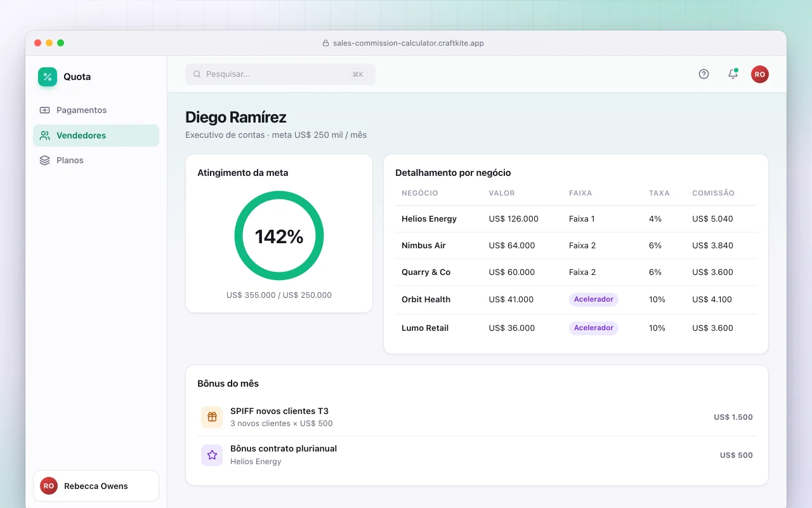The image size is (812, 508).
Task: Open the Orbit Health deal name
Action: coord(426,299)
